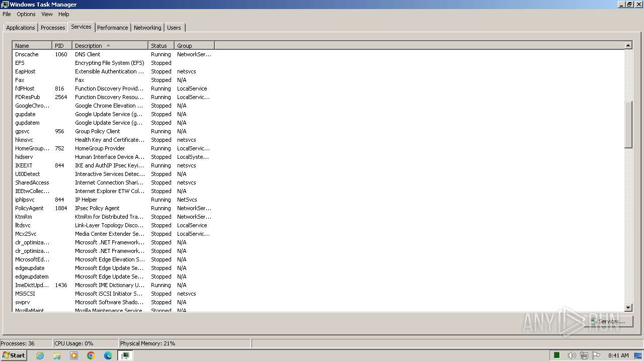The width and height of the screenshot is (644, 362).
Task: Open the Help menu
Action: click(x=64, y=14)
